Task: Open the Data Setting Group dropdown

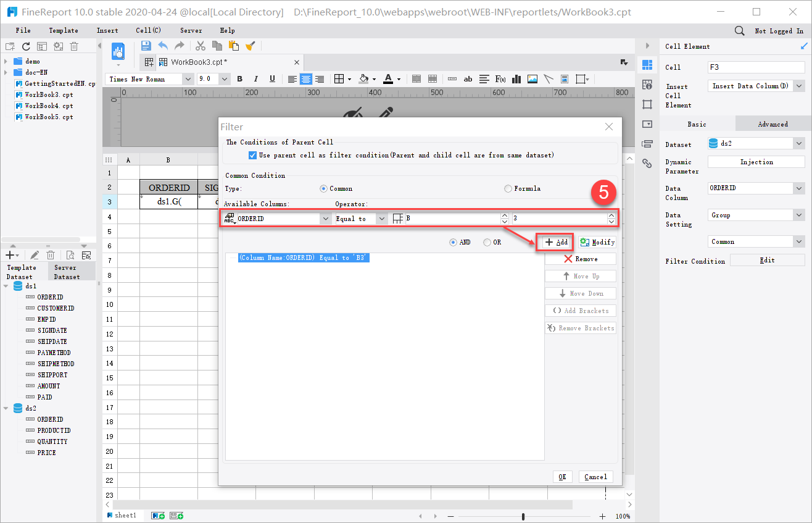Action: (x=799, y=215)
